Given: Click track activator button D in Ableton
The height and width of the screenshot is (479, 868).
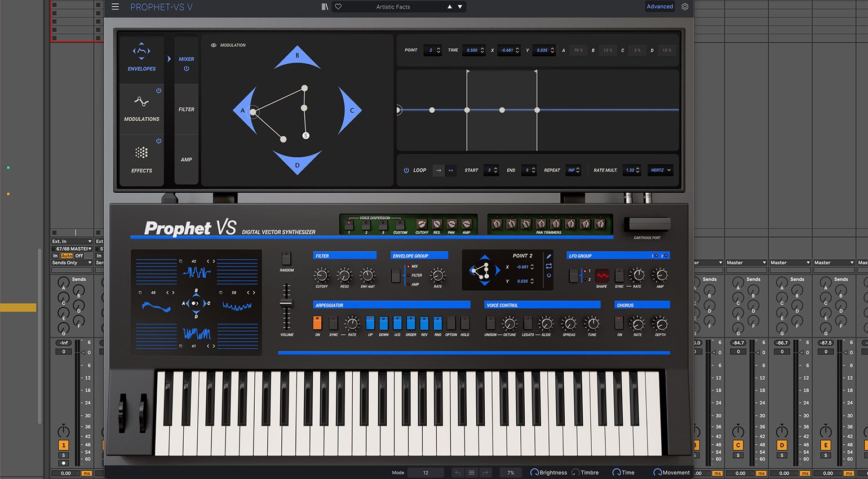Looking at the screenshot, I should pos(782,445).
